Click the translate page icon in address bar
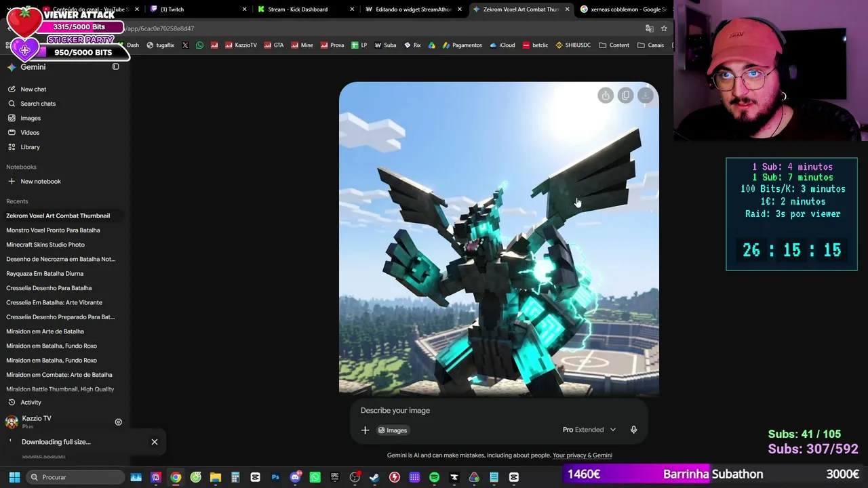The image size is (868, 488). pyautogui.click(x=649, y=28)
